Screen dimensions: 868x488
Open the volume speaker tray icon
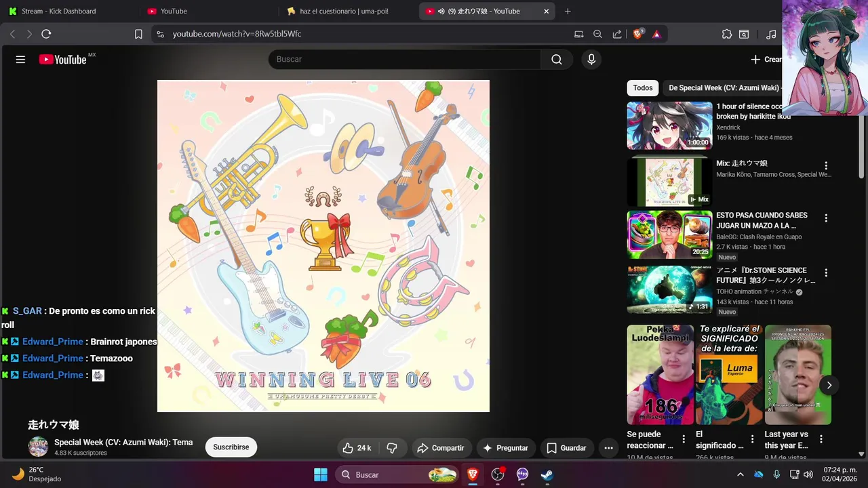(810, 474)
